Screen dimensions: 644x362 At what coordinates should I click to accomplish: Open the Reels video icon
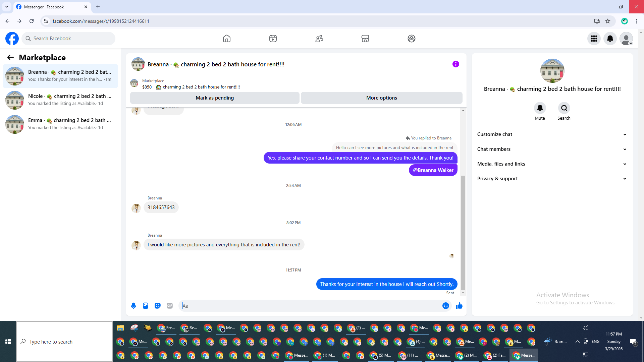[x=273, y=39]
